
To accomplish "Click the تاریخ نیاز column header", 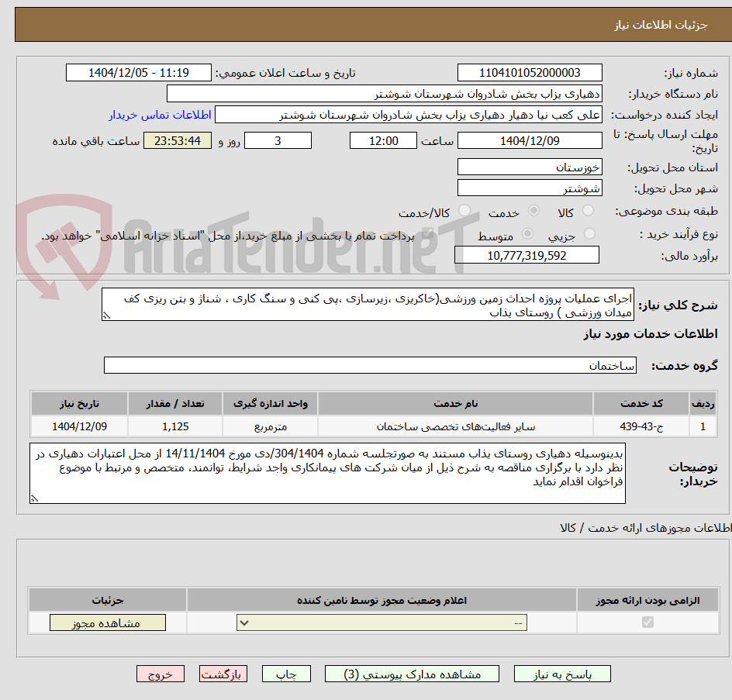I will (79, 404).
